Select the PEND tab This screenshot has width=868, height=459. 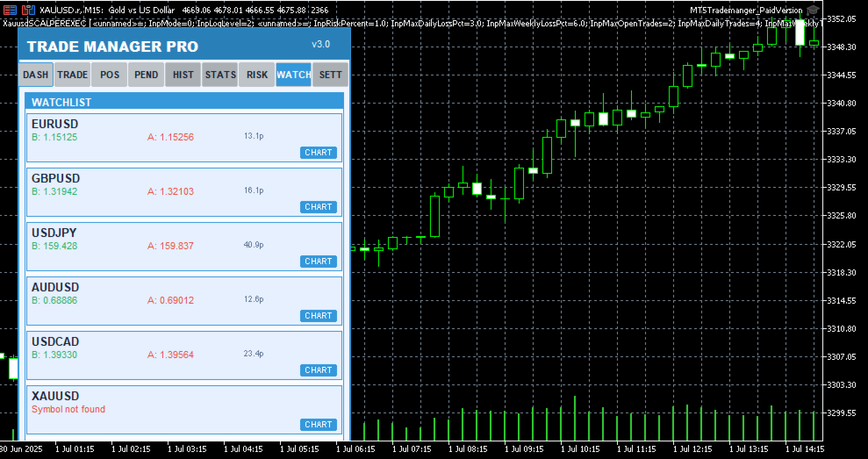(147, 75)
